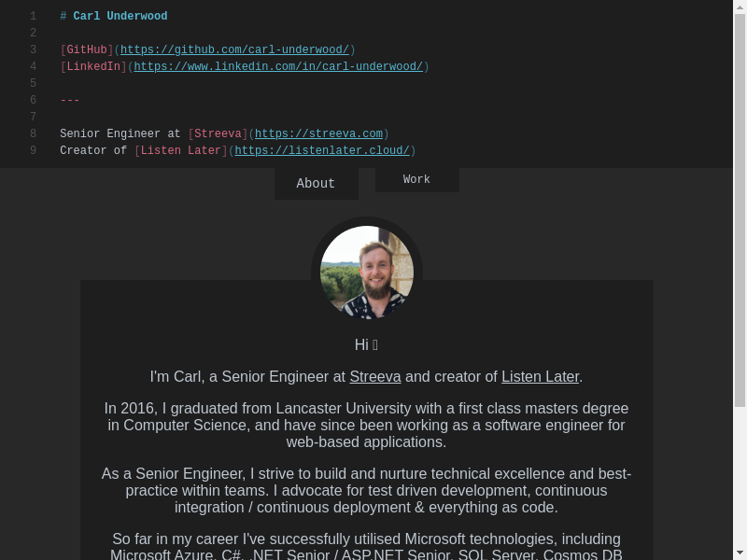Click the red Listen Later label in editor

coord(181,151)
